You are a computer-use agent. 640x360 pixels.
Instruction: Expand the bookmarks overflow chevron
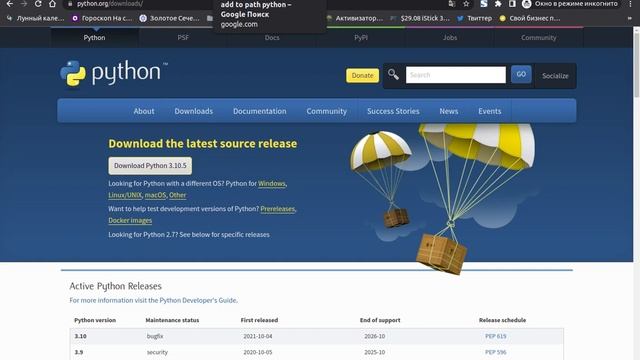point(630,18)
